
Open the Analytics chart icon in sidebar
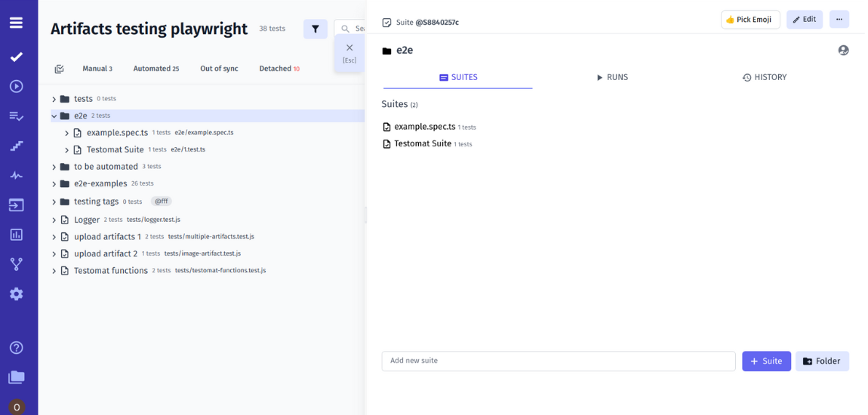pyautogui.click(x=16, y=235)
